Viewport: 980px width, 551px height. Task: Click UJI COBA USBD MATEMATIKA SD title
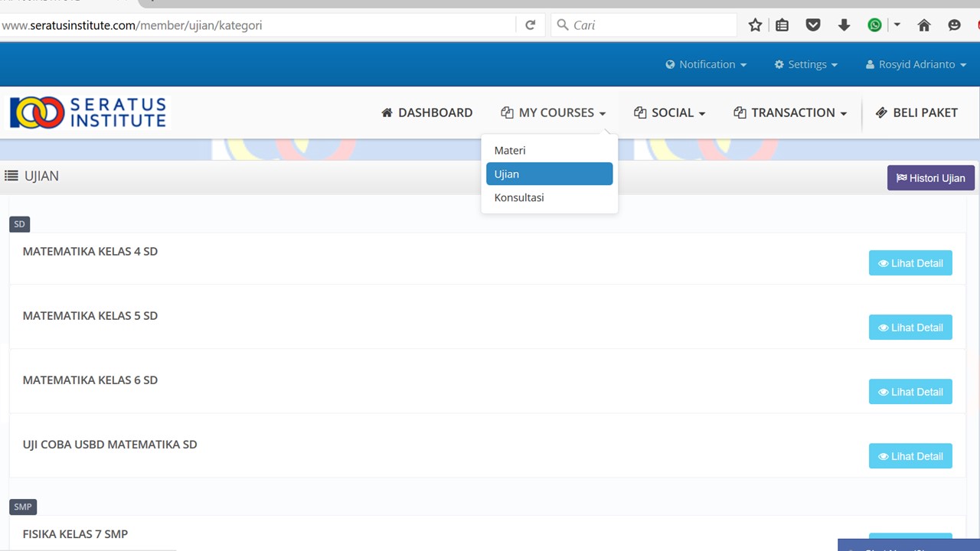109,444
